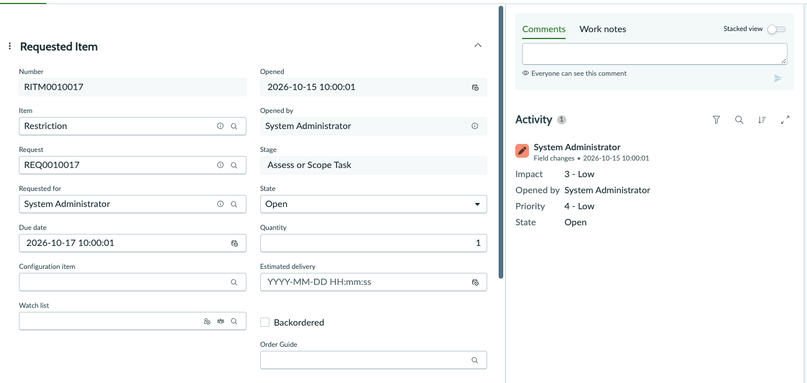Preview the Item Restriction record info
Viewport: 807px width, 383px height.
(x=220, y=126)
